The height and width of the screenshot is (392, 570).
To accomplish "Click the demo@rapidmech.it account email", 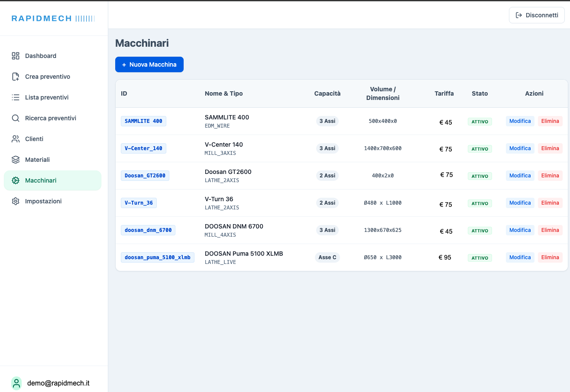I will 58,383.
